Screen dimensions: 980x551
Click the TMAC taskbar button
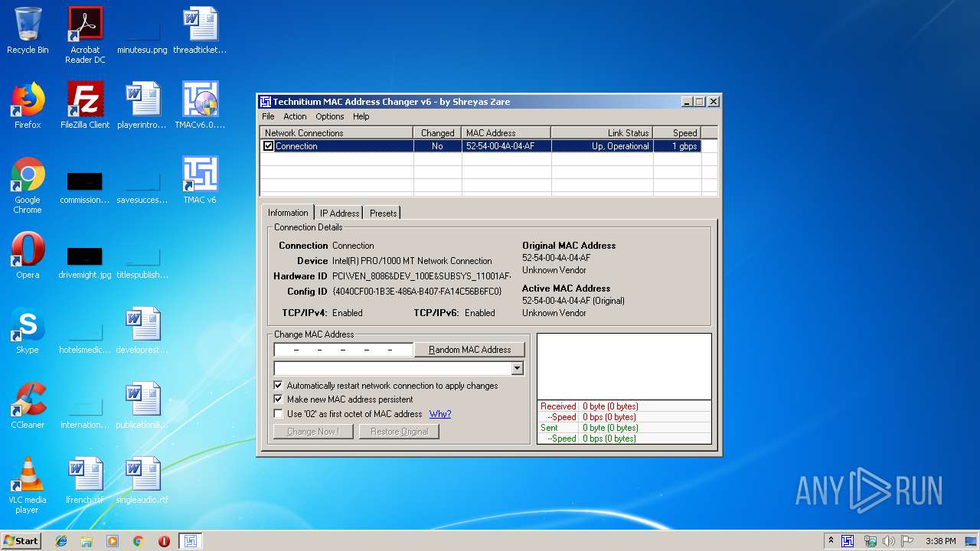coord(191,541)
